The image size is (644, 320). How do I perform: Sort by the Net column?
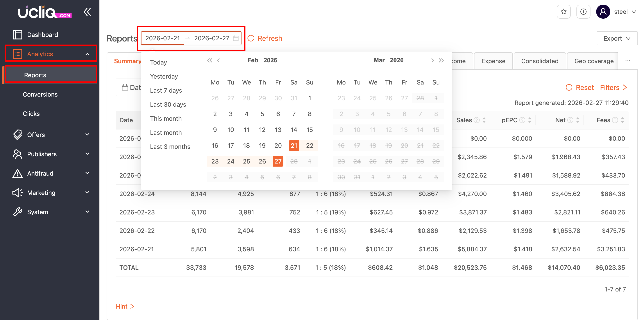[578, 120]
